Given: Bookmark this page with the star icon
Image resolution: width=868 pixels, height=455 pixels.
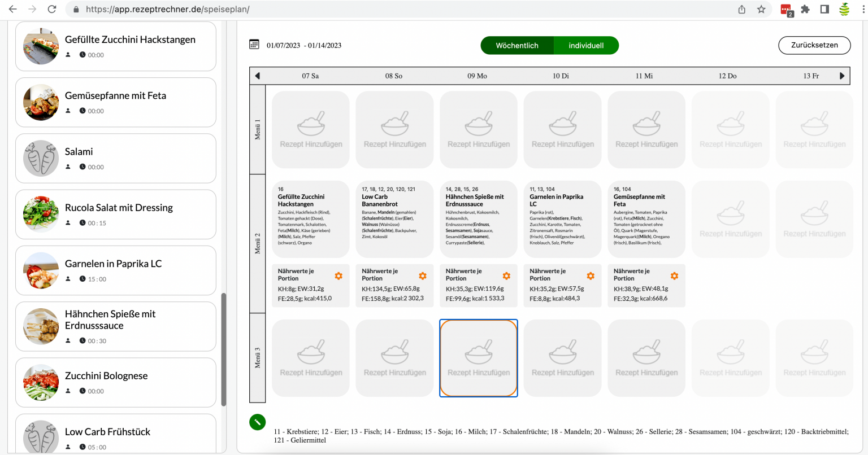Looking at the screenshot, I should tap(761, 9).
